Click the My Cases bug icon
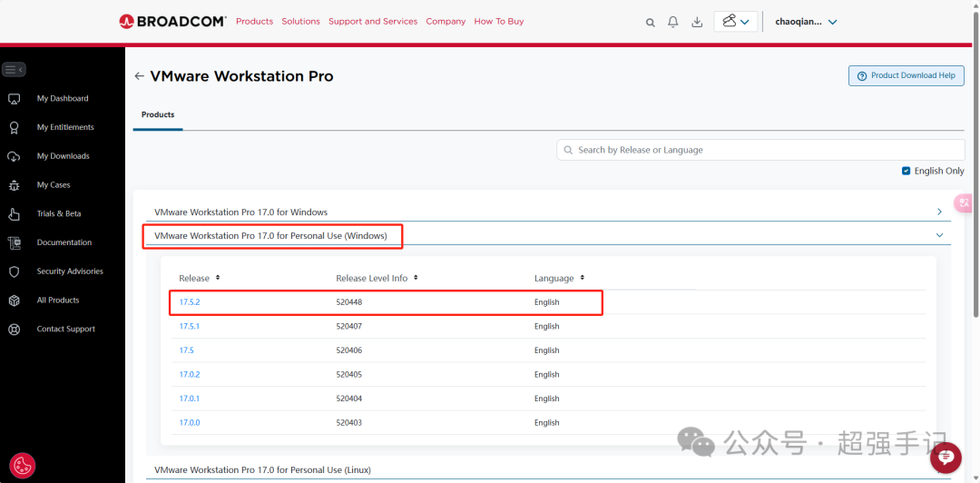The height and width of the screenshot is (483, 980). [14, 185]
